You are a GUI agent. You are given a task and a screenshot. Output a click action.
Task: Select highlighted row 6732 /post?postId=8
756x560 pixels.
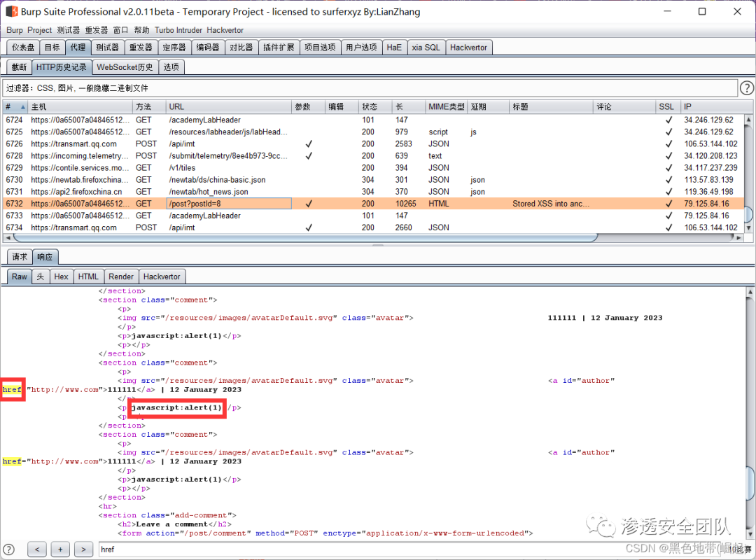[x=373, y=204]
